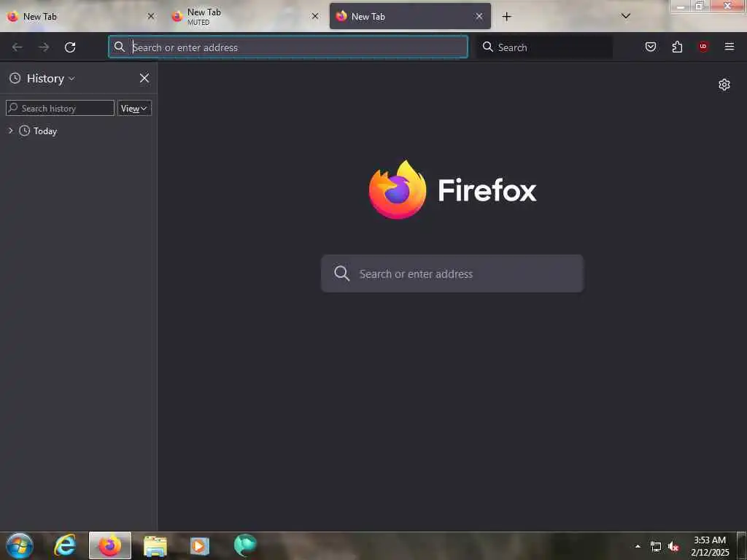Open Windows Explorer from the taskbar
747x560 pixels.
(155, 546)
